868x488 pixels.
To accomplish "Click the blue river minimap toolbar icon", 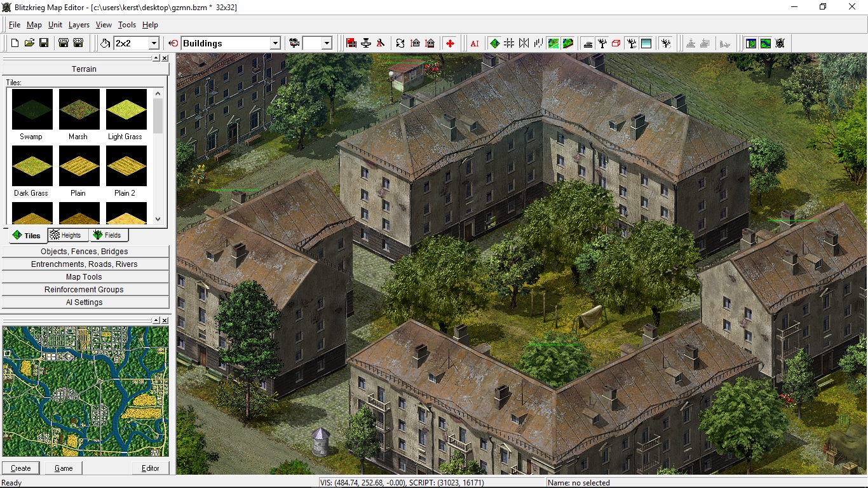I will 765,43.
